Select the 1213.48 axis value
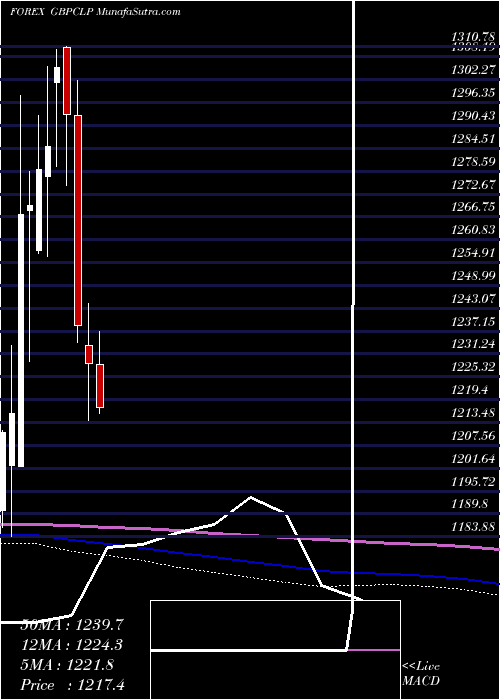The image size is (500, 700). click(473, 413)
